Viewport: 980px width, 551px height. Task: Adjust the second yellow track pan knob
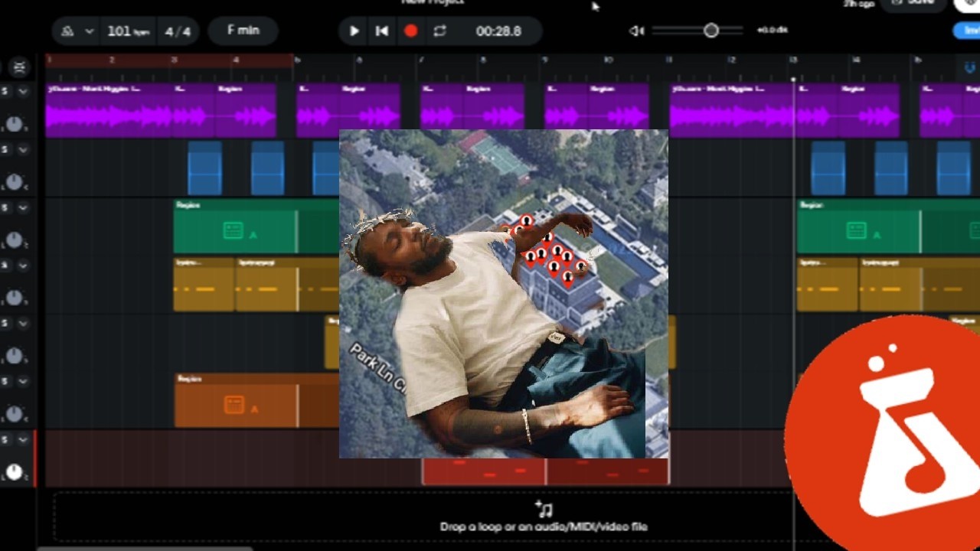pyautogui.click(x=15, y=356)
